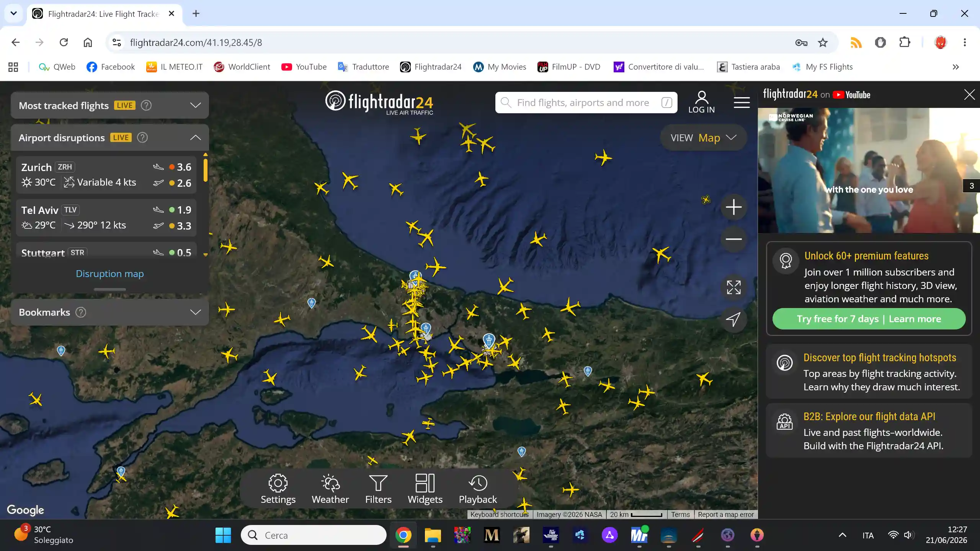Open the browser profile avatar

941,42
